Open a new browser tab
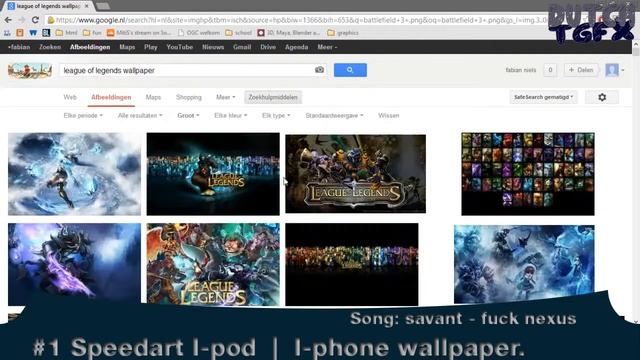Image resolution: width=640 pixels, height=360 pixels. click(x=103, y=6)
